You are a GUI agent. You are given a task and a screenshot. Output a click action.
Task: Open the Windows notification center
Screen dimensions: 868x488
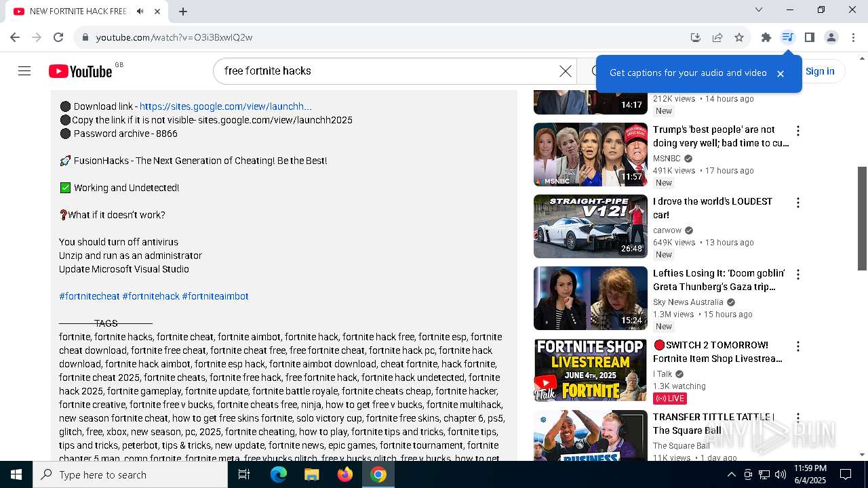point(846,474)
